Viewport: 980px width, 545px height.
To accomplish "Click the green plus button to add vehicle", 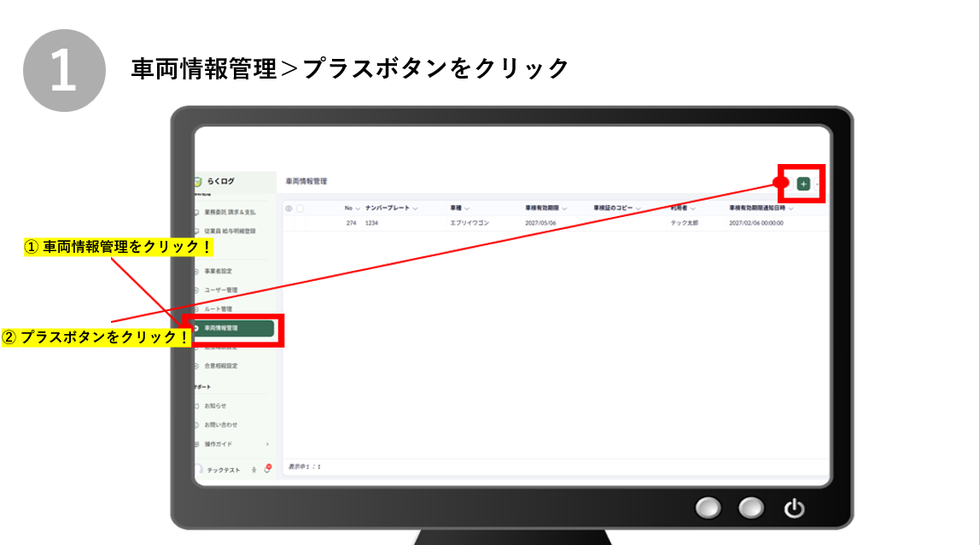I will [x=802, y=184].
